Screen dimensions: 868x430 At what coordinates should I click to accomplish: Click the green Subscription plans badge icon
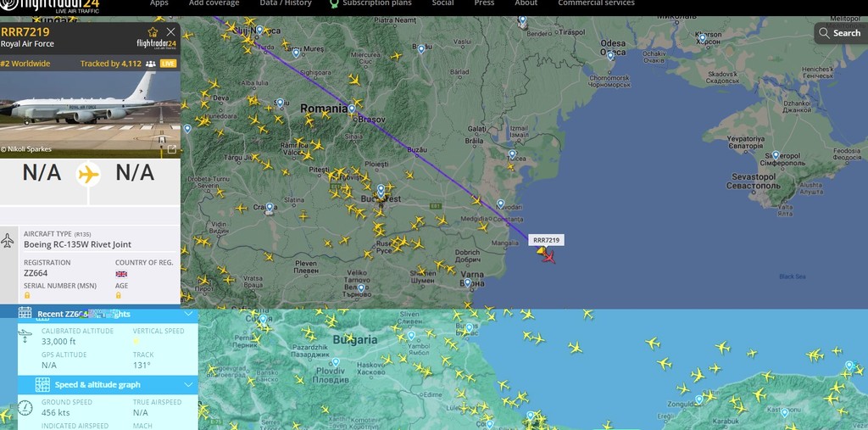pos(334,4)
